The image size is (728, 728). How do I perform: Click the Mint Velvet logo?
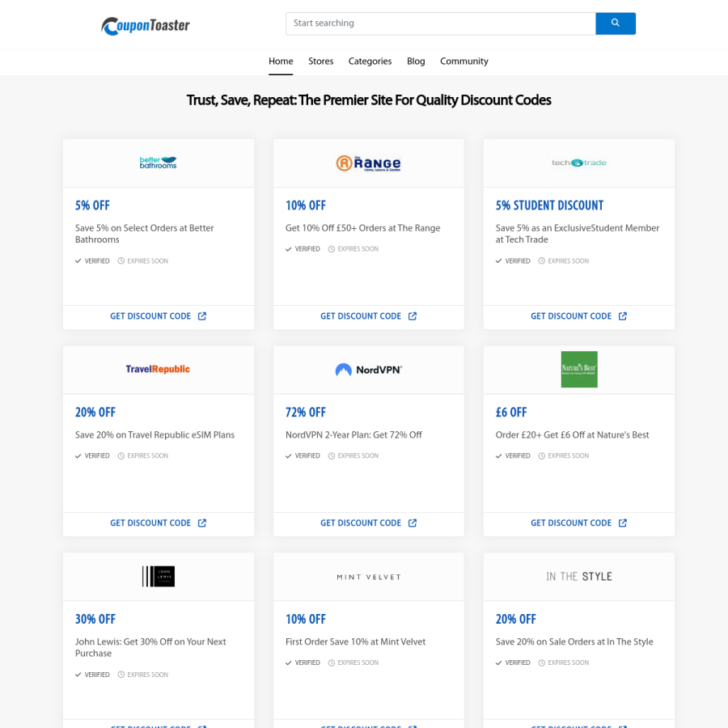369,577
